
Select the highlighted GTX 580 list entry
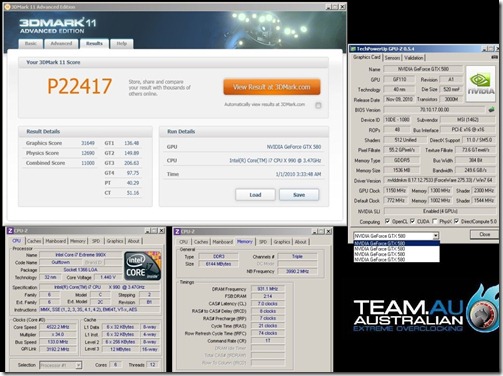396,244
